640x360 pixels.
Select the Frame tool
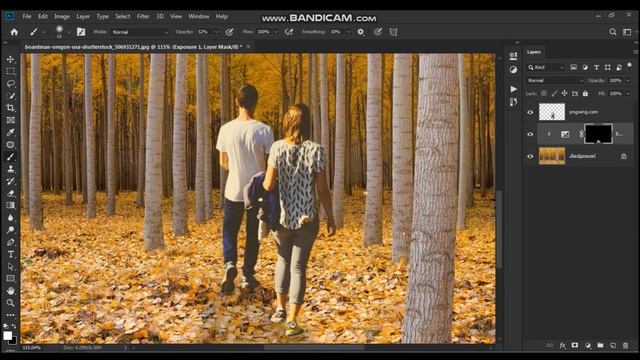11,120
